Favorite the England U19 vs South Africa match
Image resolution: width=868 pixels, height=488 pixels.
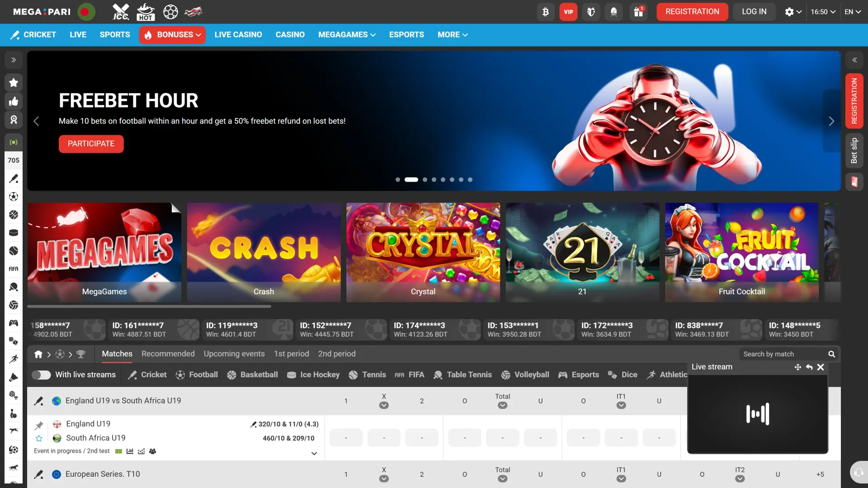point(39,438)
